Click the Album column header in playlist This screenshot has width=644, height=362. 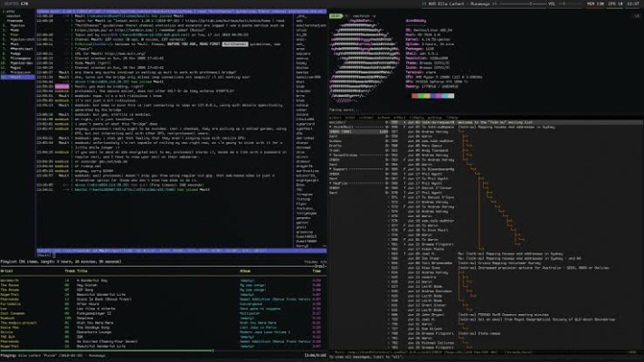tap(245, 271)
